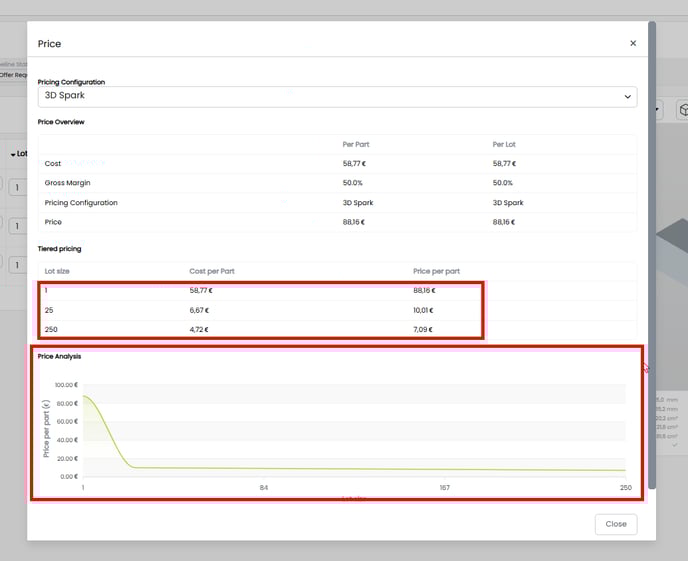688x561 pixels.
Task: Expand the dropdown arrow left of cube icon
Action: pyautogui.click(x=658, y=110)
